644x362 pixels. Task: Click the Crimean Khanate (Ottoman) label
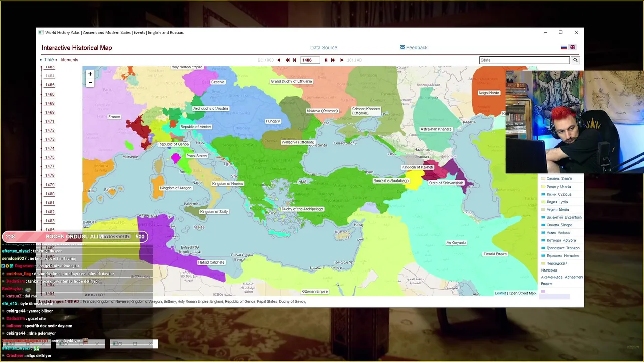(x=366, y=111)
